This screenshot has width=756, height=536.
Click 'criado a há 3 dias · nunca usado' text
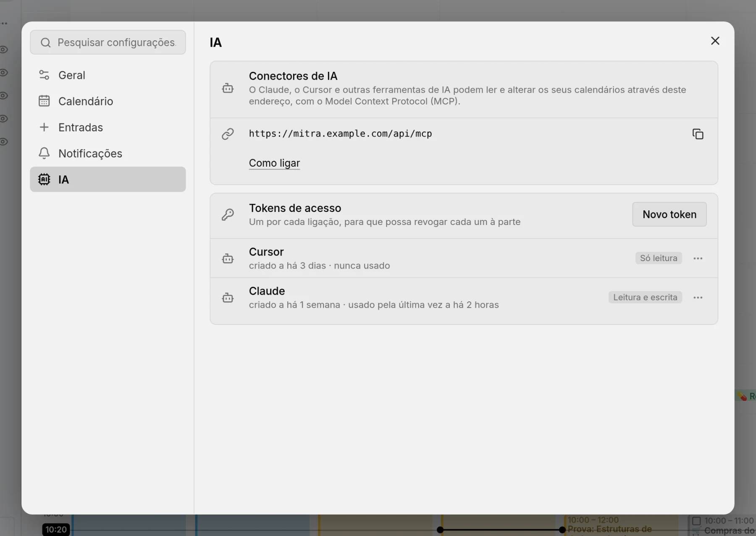(319, 266)
